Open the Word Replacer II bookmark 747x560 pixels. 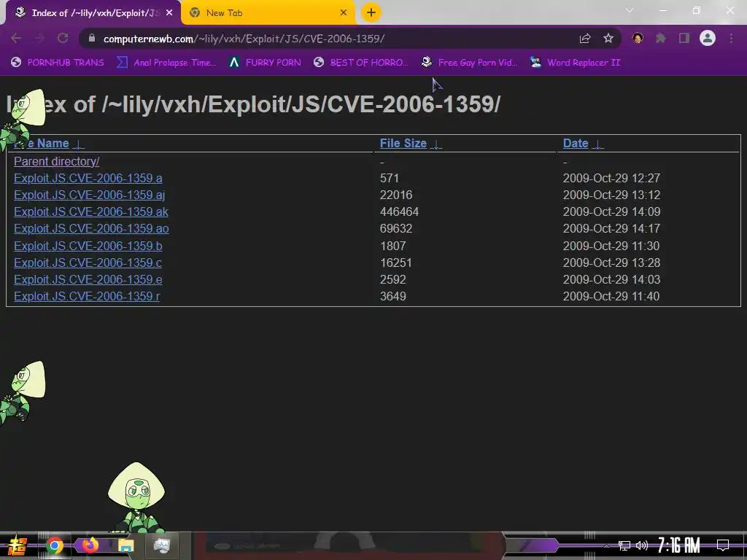click(x=576, y=63)
